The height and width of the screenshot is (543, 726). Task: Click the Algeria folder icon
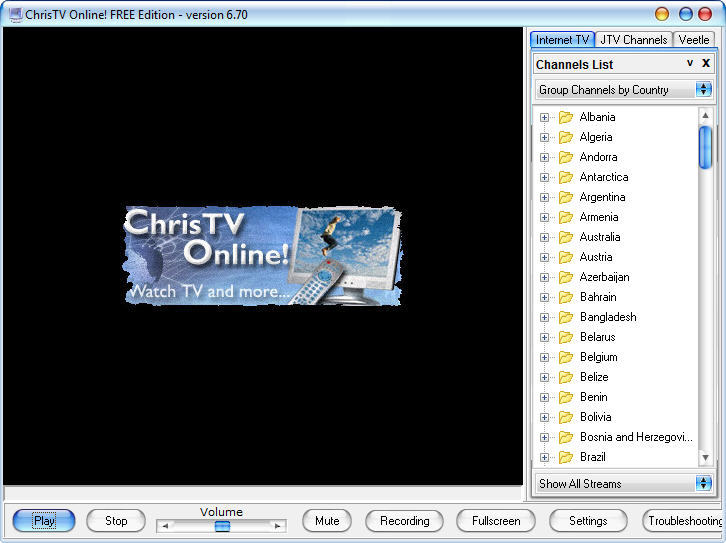565,137
